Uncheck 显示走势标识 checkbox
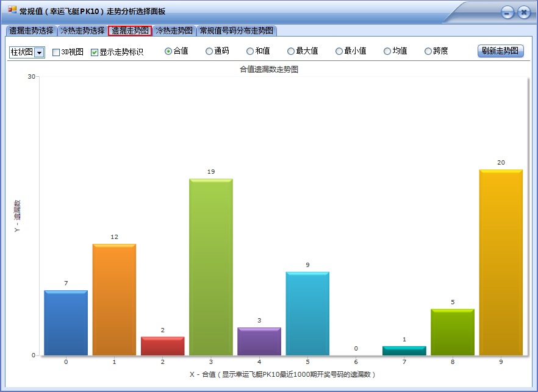 95,52
